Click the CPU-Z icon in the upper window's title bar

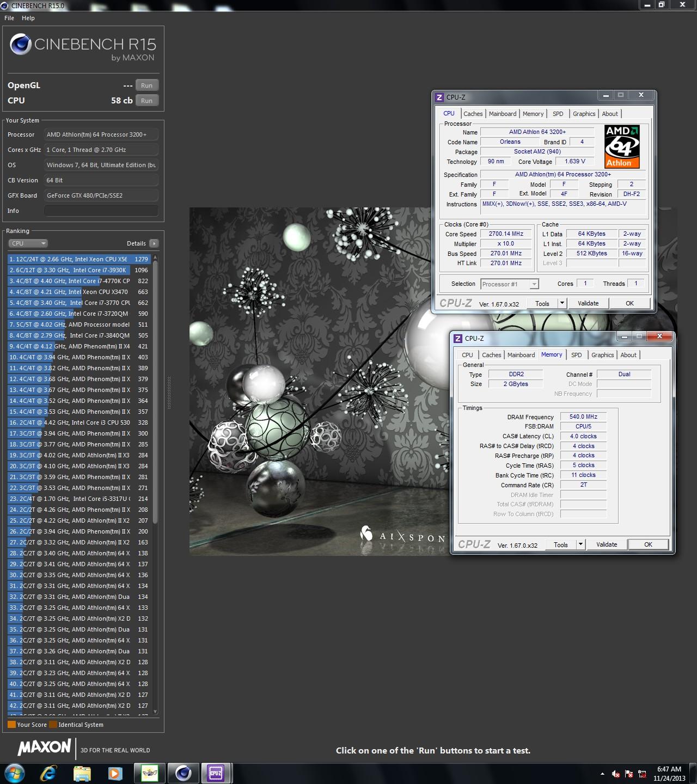tap(439, 97)
